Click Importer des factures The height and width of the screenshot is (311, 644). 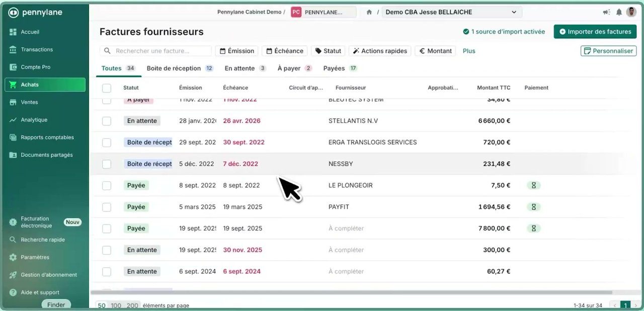point(595,31)
